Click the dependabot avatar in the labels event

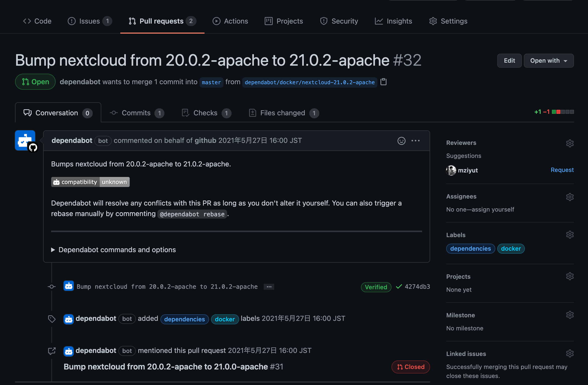(68, 319)
